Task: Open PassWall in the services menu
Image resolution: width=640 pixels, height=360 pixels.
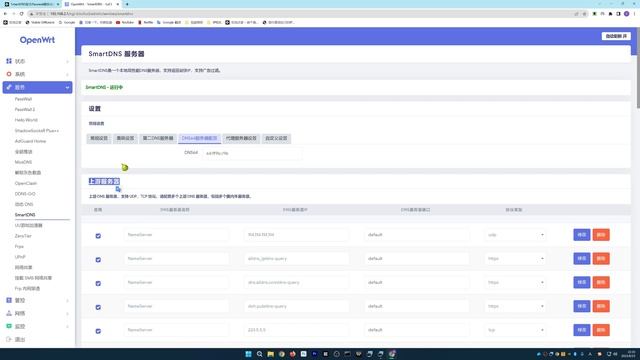Action: [23, 99]
